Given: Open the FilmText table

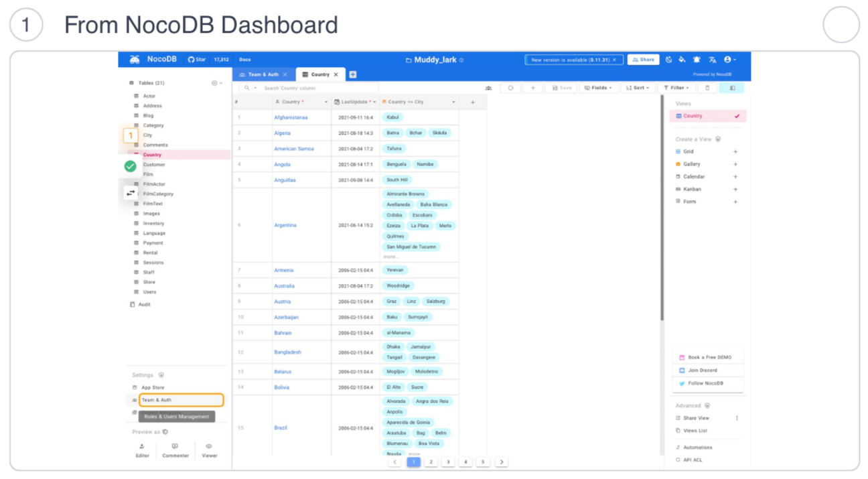Looking at the screenshot, I should click(x=153, y=204).
